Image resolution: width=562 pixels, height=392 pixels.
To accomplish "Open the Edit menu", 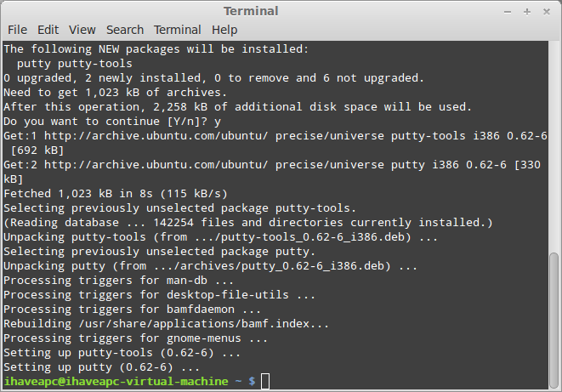I will [x=48, y=30].
